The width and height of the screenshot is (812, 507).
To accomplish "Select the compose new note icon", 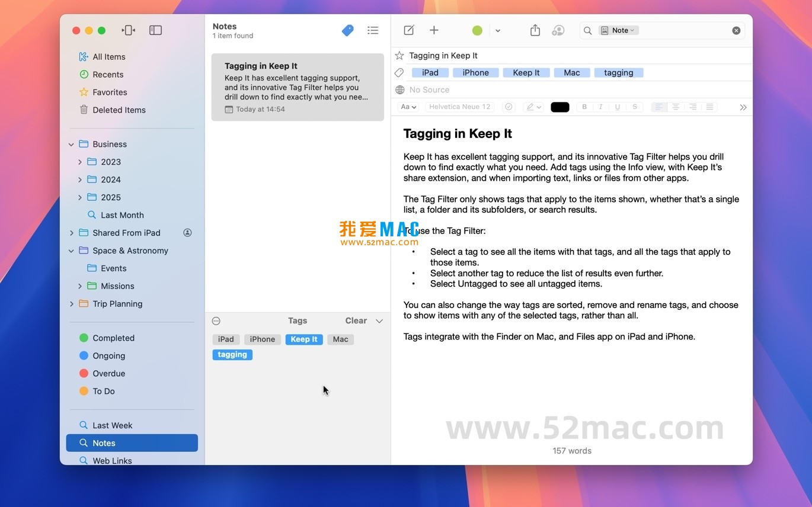I will (x=408, y=30).
